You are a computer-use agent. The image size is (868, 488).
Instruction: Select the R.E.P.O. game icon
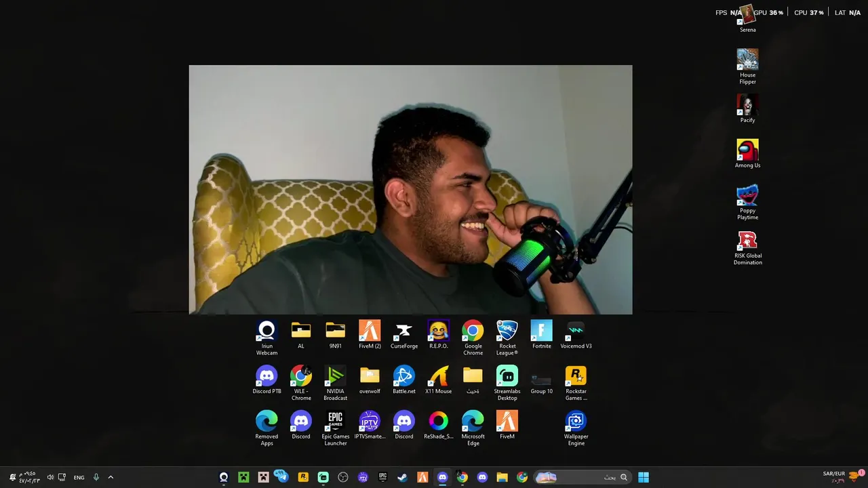pos(438,335)
